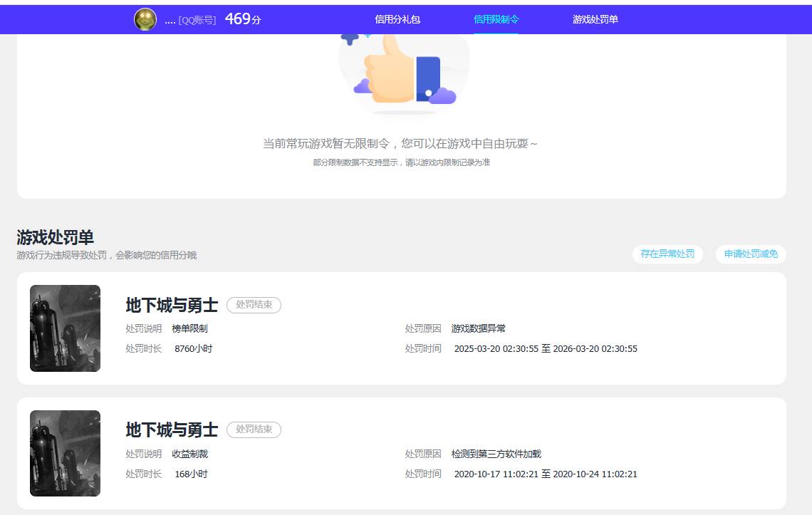This screenshot has height=515, width=812.
Task: Click the 申请处罚减免 button
Action: [x=750, y=254]
